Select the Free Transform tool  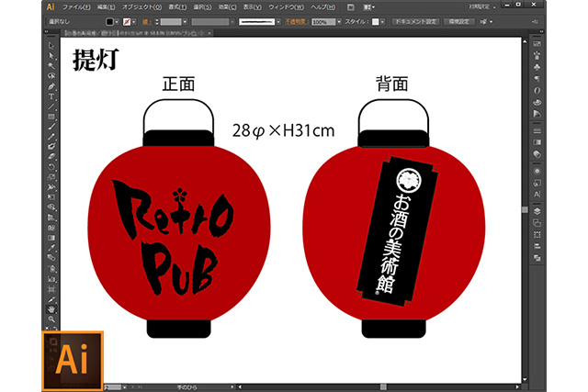tap(51, 197)
